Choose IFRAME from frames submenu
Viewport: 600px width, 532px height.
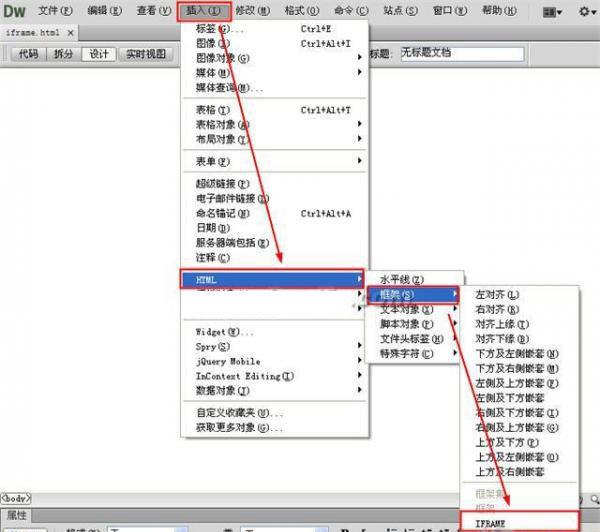point(520,522)
